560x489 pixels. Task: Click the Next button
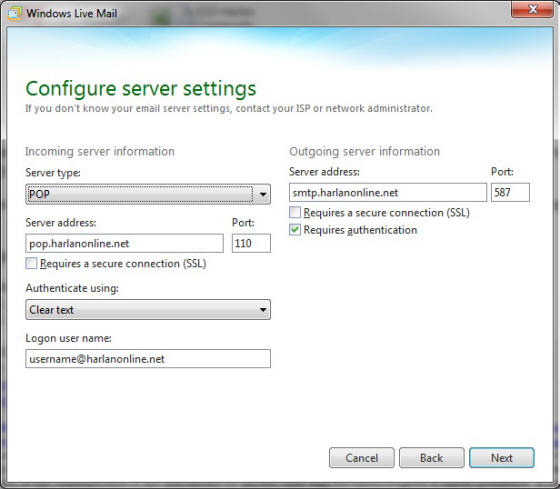coord(502,458)
